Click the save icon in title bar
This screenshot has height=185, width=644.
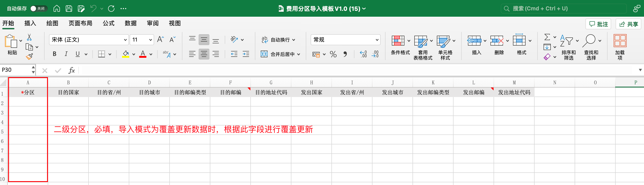pyautogui.click(x=69, y=9)
